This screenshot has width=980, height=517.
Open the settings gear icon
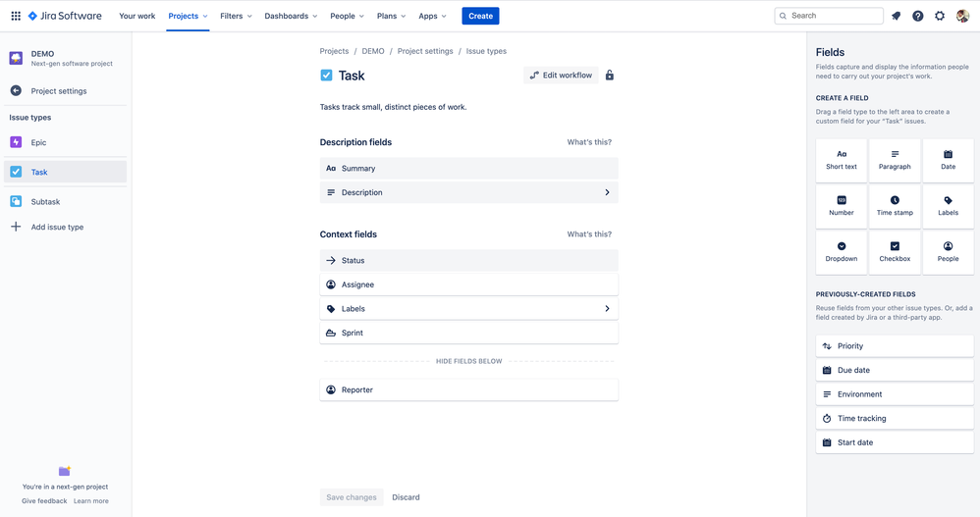(940, 16)
